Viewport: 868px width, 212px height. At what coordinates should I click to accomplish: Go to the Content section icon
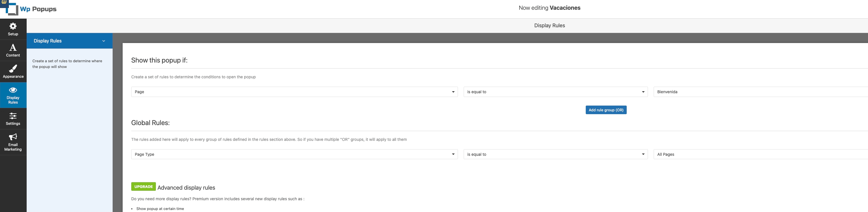point(13,50)
